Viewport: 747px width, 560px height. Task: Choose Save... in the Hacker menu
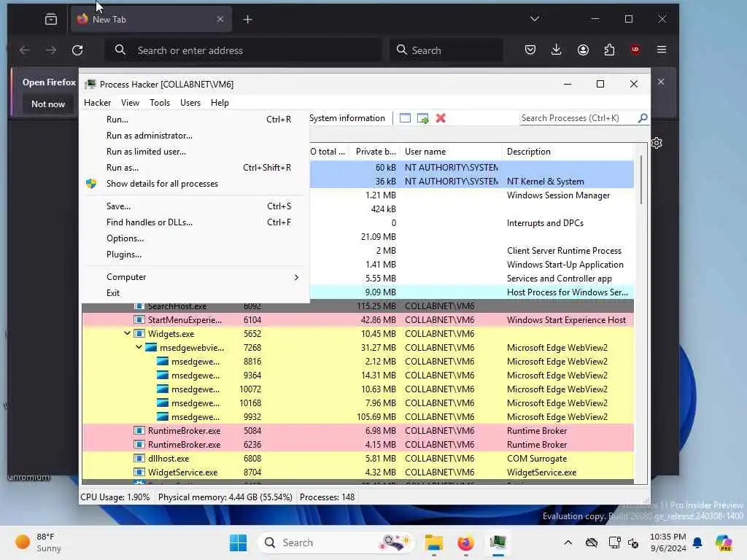pos(196,206)
